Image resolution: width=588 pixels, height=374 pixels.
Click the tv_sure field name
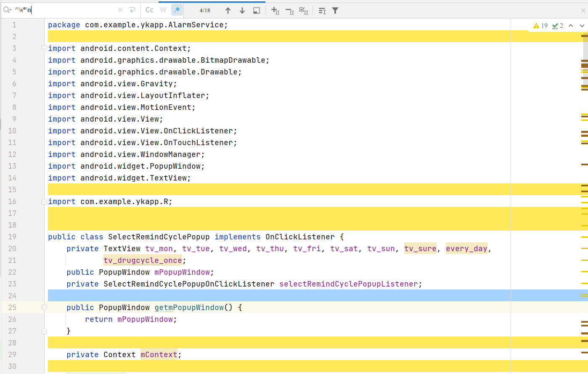point(420,249)
